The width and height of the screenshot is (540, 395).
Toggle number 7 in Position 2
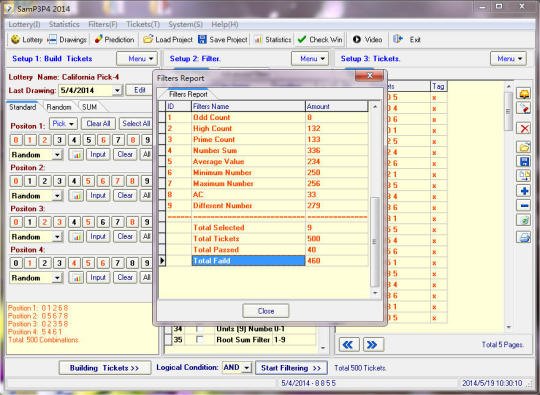coord(117,181)
